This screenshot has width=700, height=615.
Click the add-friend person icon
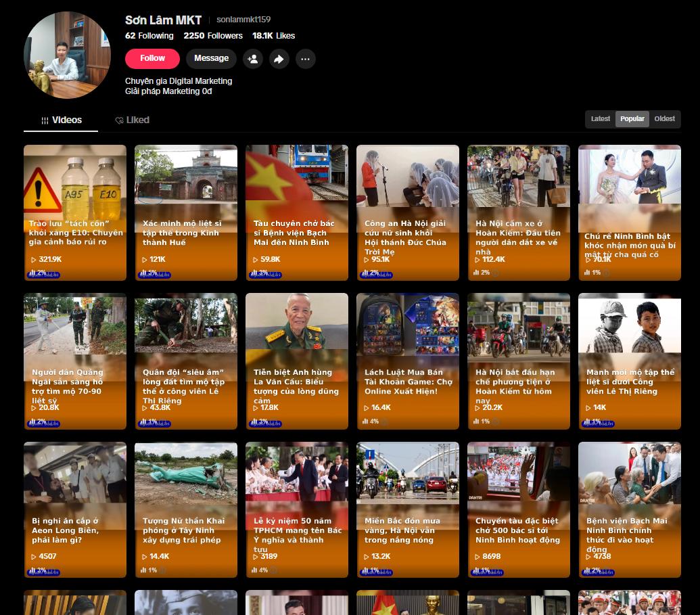(253, 59)
